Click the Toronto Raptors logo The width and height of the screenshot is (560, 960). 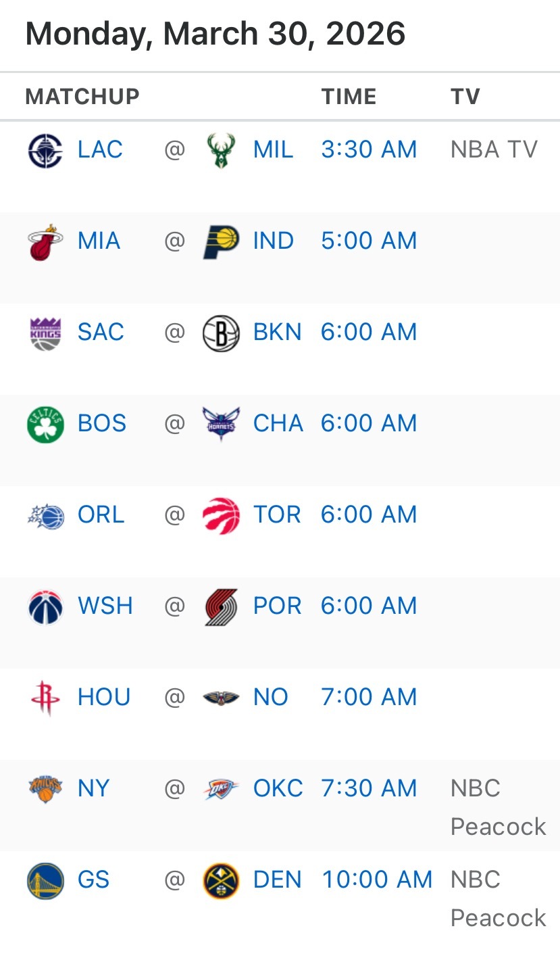point(221,515)
